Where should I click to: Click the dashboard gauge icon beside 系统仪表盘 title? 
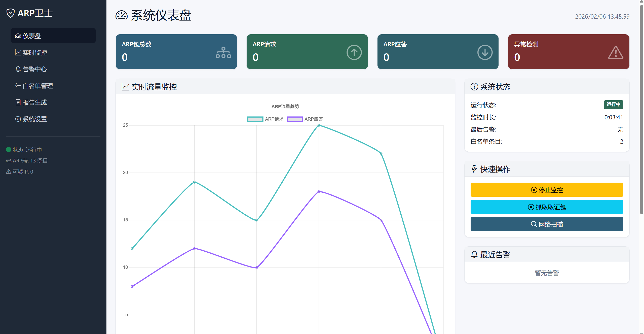[122, 15]
